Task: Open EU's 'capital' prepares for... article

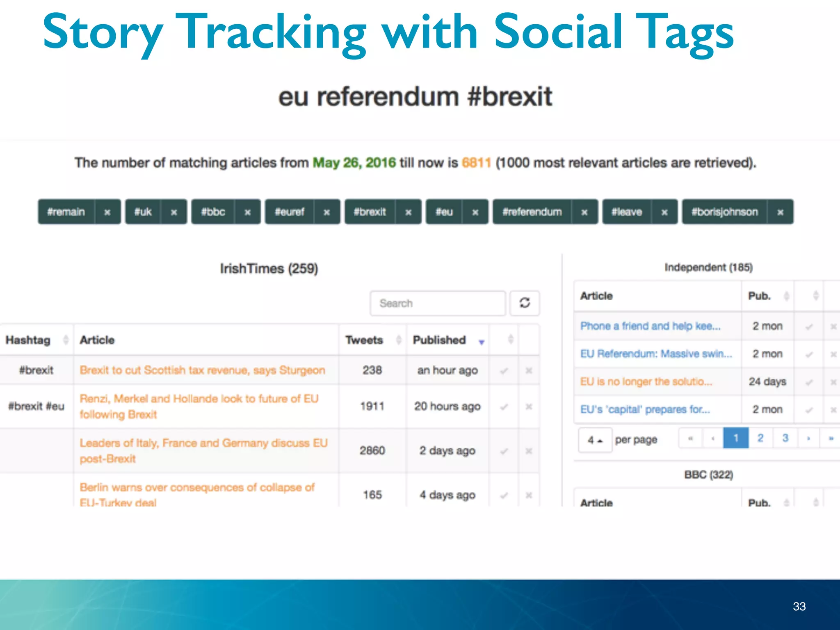Action: coord(645,409)
